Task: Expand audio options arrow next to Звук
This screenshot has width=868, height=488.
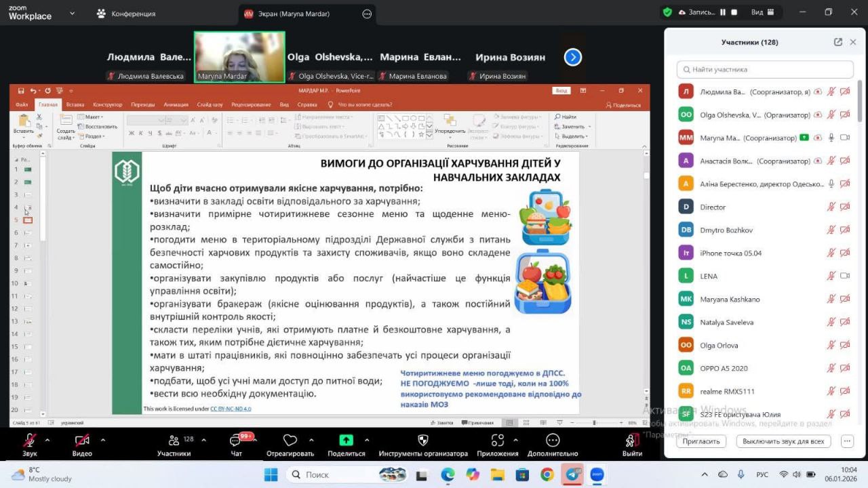Action: point(47,440)
